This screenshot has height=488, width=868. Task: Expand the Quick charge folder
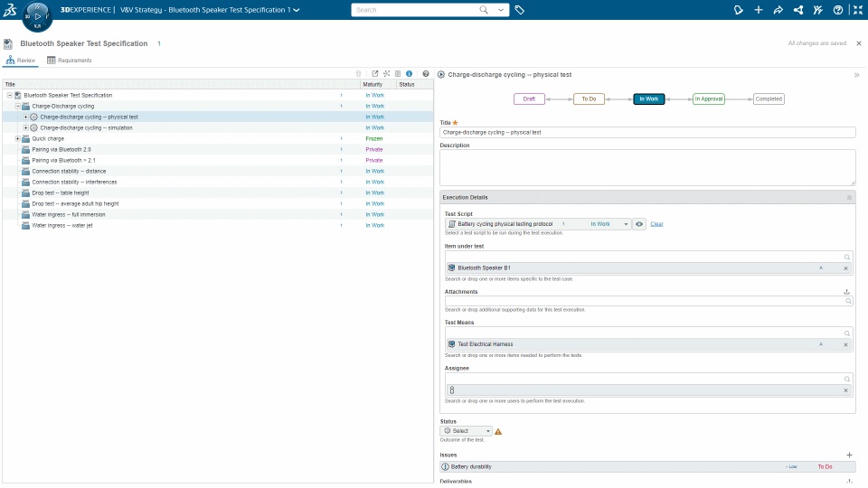point(18,139)
